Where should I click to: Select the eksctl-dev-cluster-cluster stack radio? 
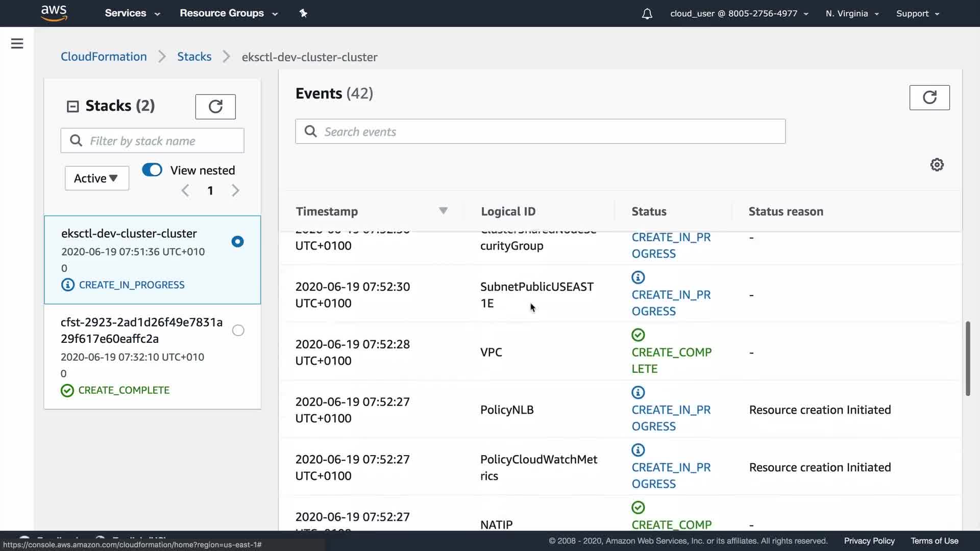click(x=237, y=241)
